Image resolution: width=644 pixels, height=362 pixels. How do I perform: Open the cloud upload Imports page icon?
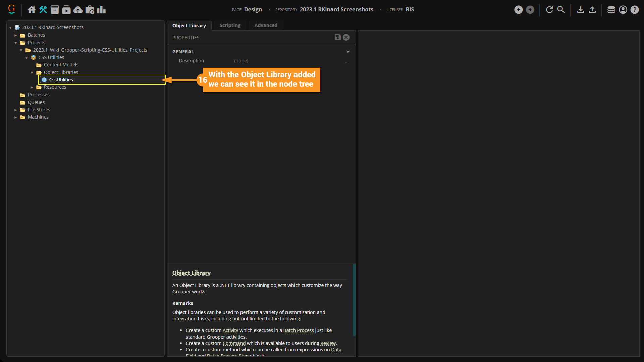click(78, 10)
